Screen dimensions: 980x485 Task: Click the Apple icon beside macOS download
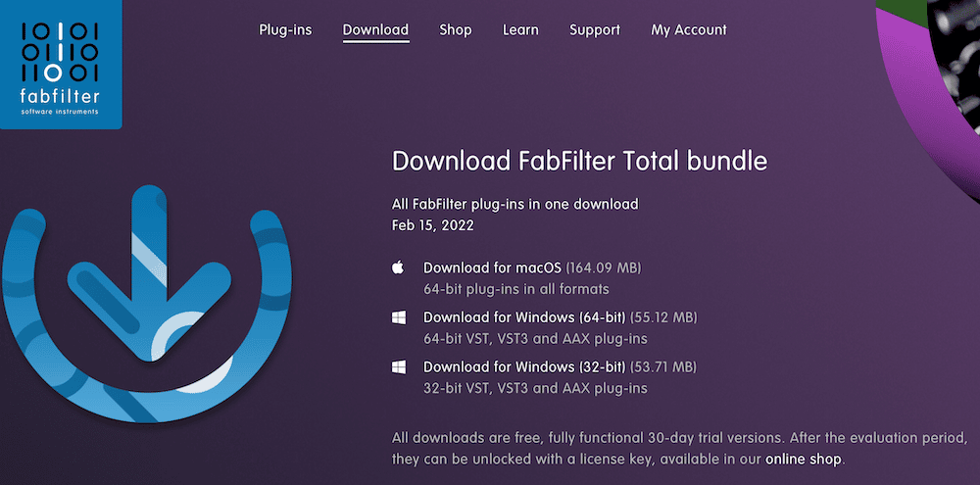pyautogui.click(x=398, y=267)
